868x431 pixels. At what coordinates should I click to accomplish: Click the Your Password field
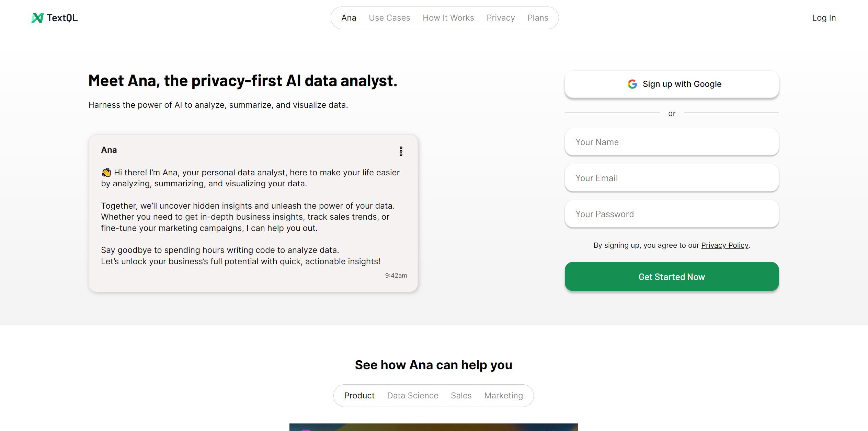(672, 213)
